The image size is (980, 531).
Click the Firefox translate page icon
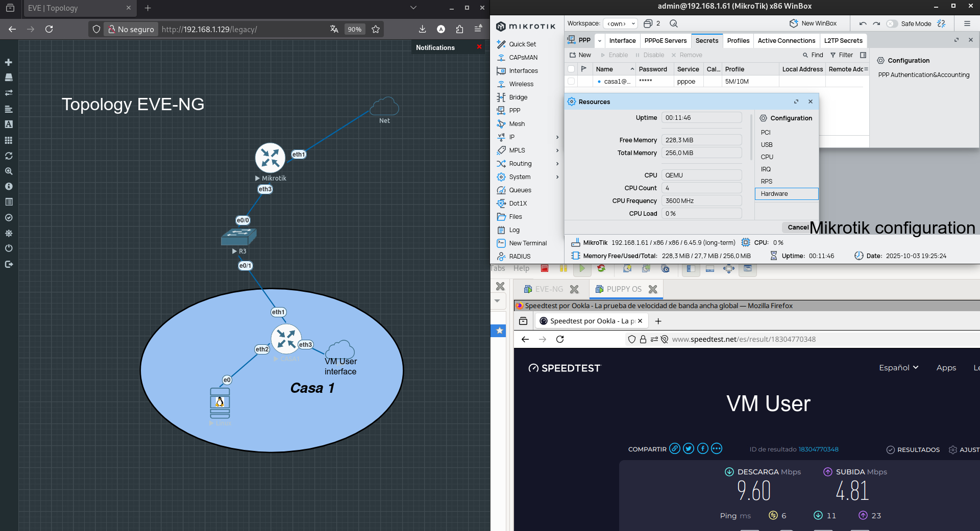coord(334,29)
